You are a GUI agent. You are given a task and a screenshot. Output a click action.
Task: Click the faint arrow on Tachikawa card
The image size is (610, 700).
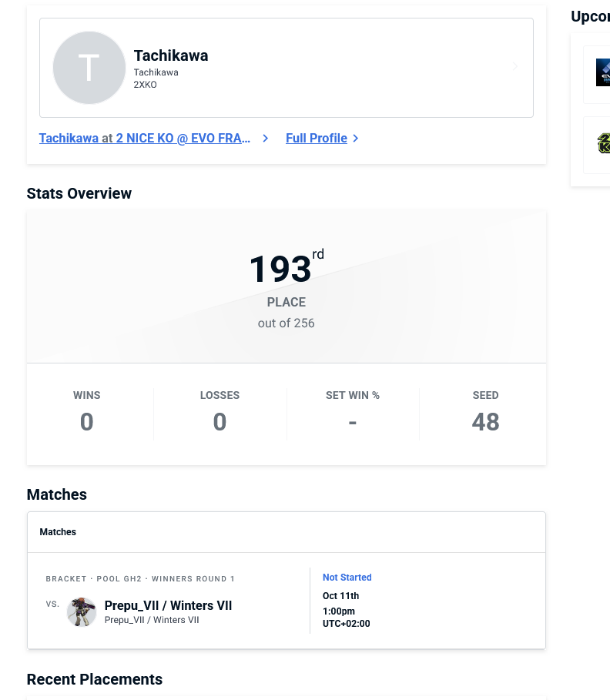(x=515, y=66)
